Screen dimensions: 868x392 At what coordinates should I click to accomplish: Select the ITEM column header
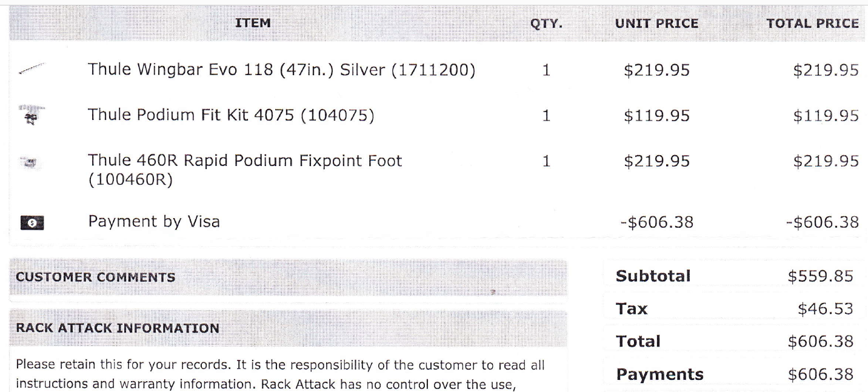pyautogui.click(x=253, y=24)
